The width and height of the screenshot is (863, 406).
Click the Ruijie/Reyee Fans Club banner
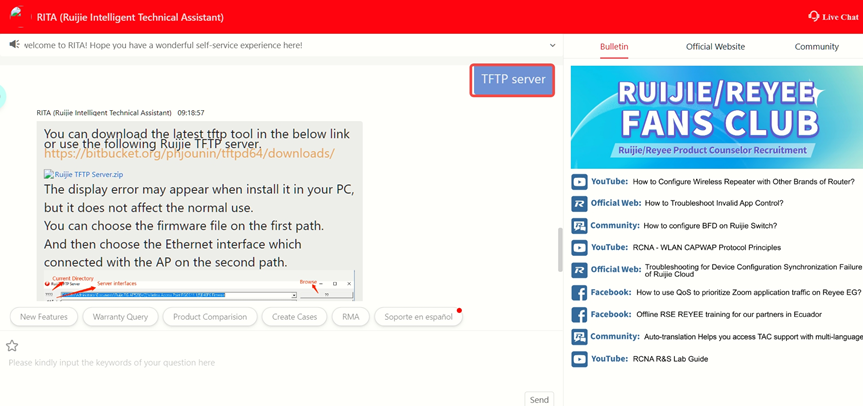pyautogui.click(x=717, y=117)
